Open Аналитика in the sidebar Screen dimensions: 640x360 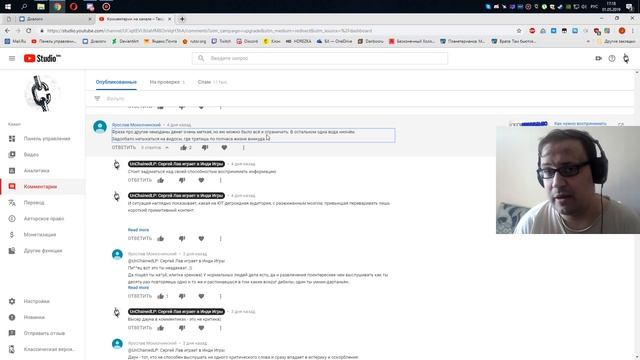[x=42, y=171]
